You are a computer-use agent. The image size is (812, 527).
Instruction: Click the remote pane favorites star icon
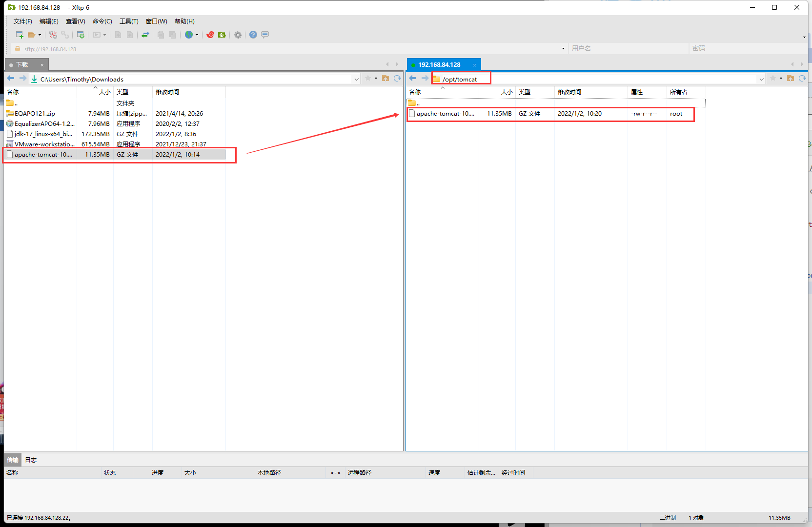pos(773,79)
